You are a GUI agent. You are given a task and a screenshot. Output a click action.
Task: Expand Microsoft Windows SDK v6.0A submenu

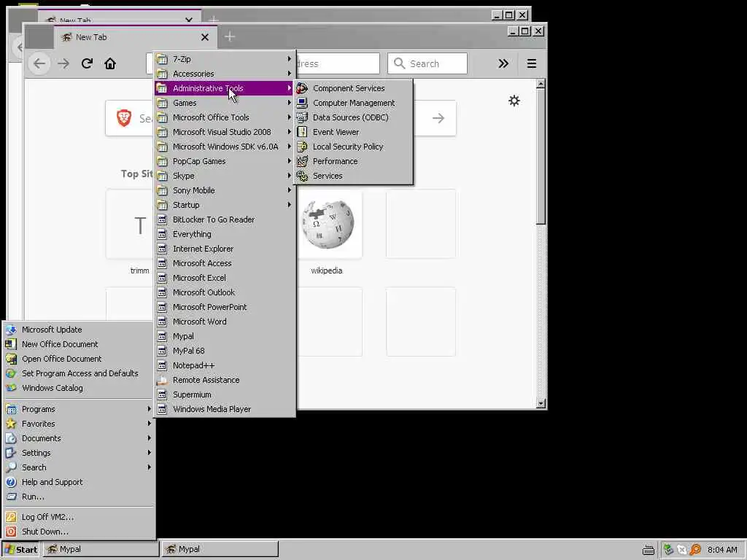point(225,147)
